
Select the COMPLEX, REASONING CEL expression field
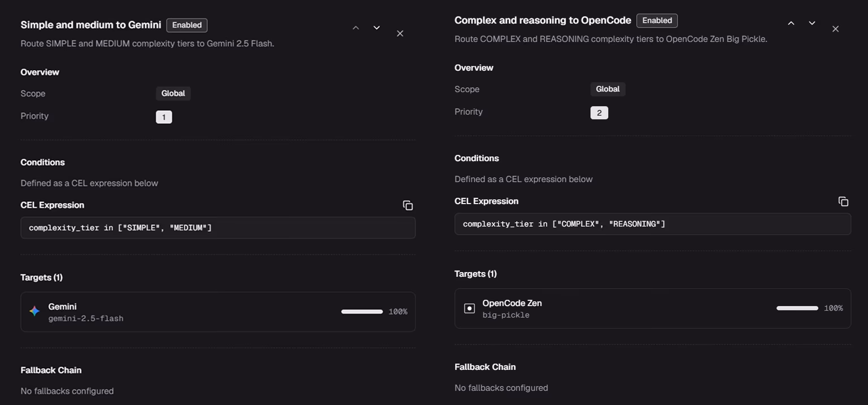(653, 224)
